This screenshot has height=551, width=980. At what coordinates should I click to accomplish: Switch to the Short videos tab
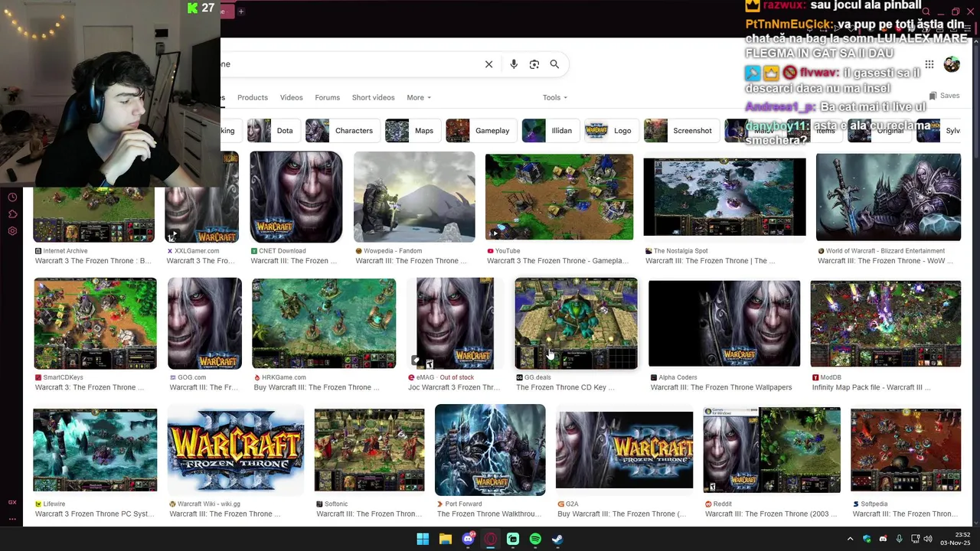(373, 97)
